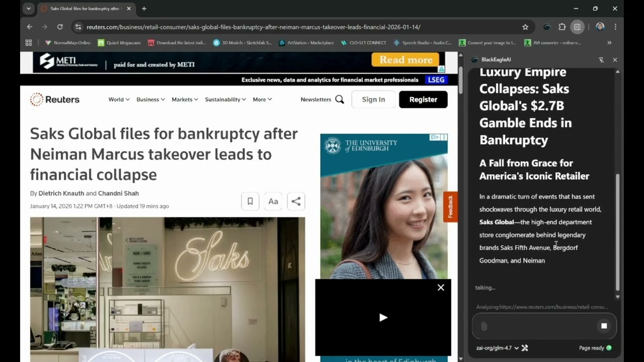Open the Quixel Megascans bookmark
Viewport: 644px width, 362px height.
pos(119,43)
